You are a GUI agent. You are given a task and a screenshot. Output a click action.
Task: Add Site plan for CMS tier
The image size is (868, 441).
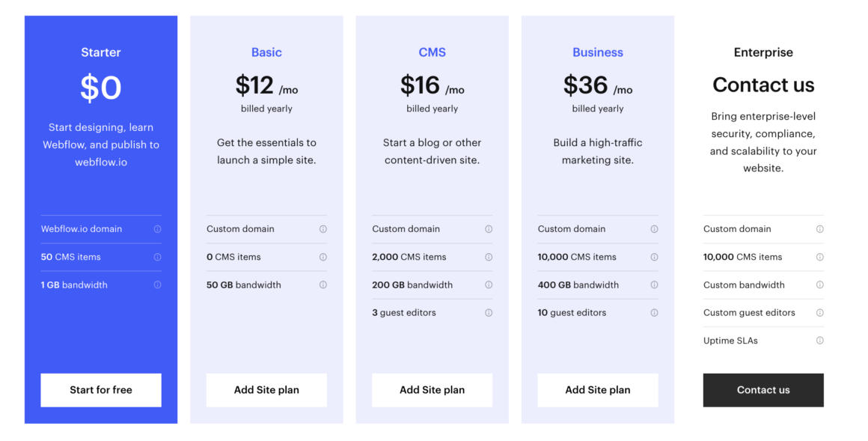432,390
